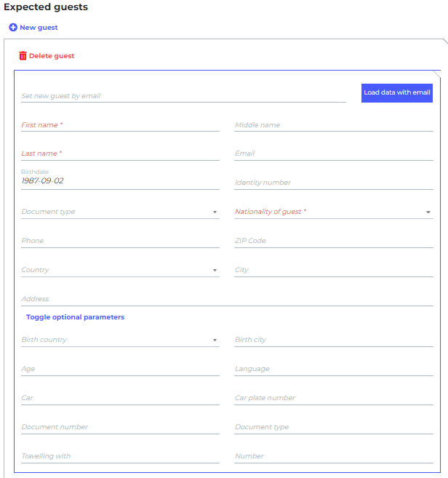Click the Middle name text field
This screenshot has height=478, width=448.
pos(333,125)
